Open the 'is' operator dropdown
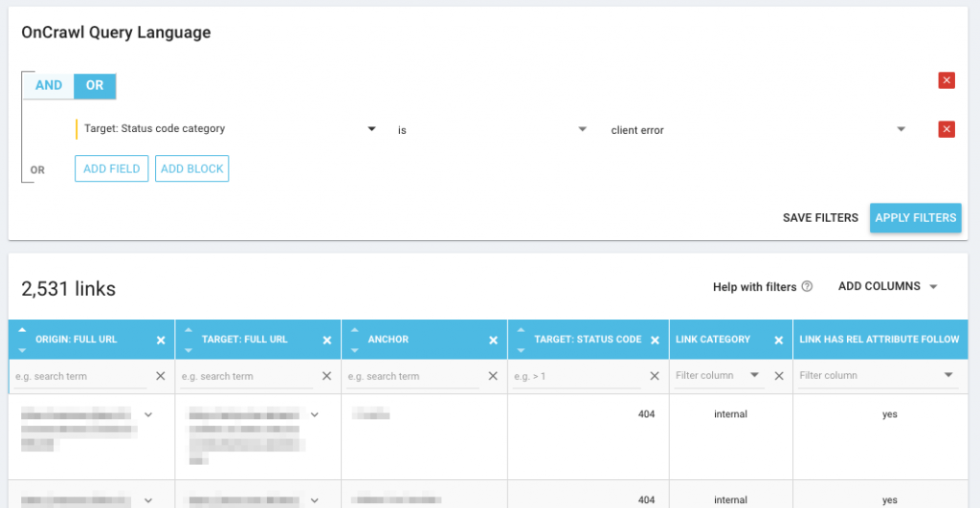This screenshot has height=508, width=980. click(492, 129)
